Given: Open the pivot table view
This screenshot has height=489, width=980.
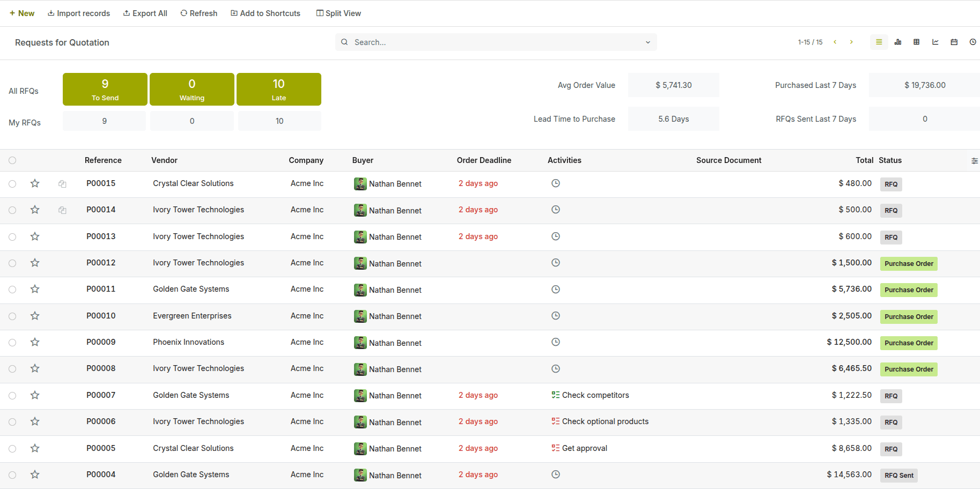Looking at the screenshot, I should 916,42.
